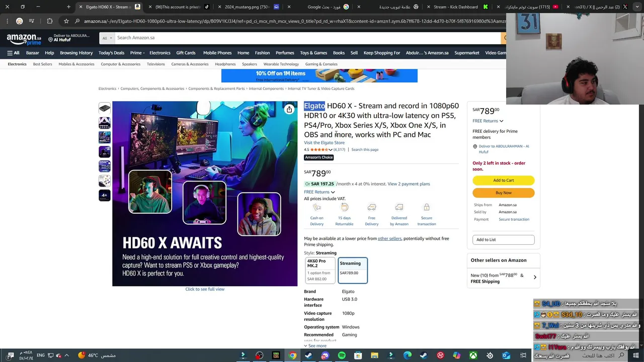
Task: Bookmark this page with the star icon
Action: point(66,21)
